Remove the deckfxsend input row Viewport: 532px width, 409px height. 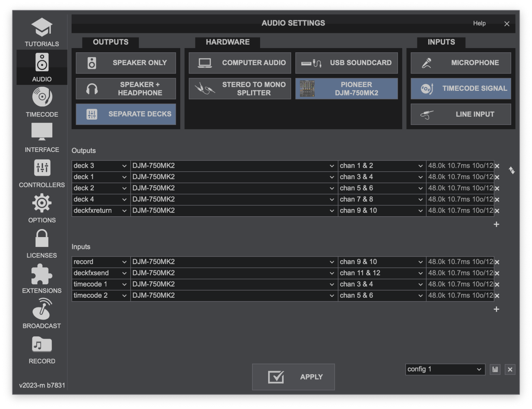497,273
